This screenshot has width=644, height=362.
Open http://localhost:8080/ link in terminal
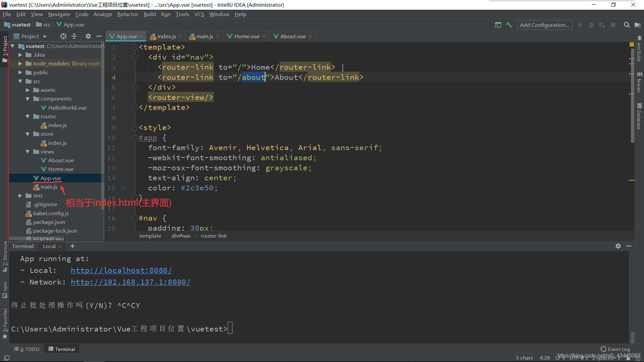tap(121, 270)
